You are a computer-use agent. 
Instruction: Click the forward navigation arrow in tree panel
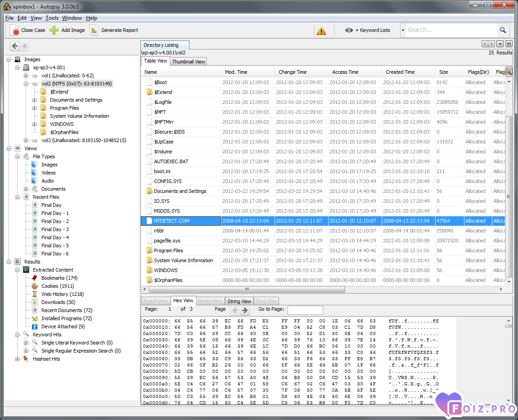[24, 46]
